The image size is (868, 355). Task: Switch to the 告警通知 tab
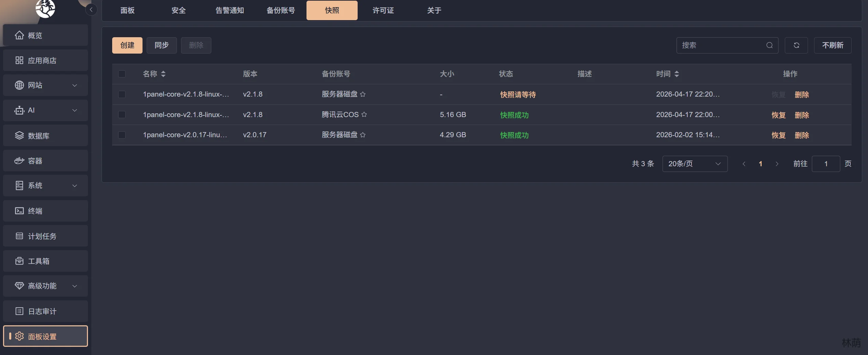pos(230,10)
